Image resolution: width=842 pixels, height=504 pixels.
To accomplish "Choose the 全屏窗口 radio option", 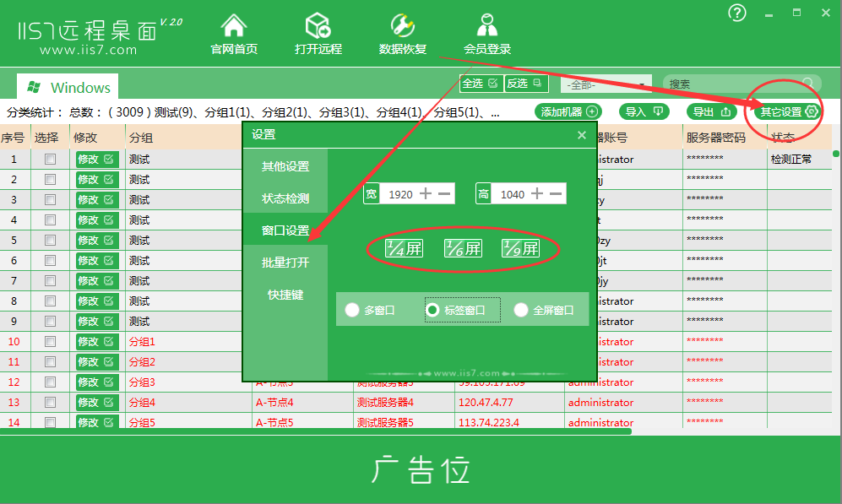I will 521,311.
